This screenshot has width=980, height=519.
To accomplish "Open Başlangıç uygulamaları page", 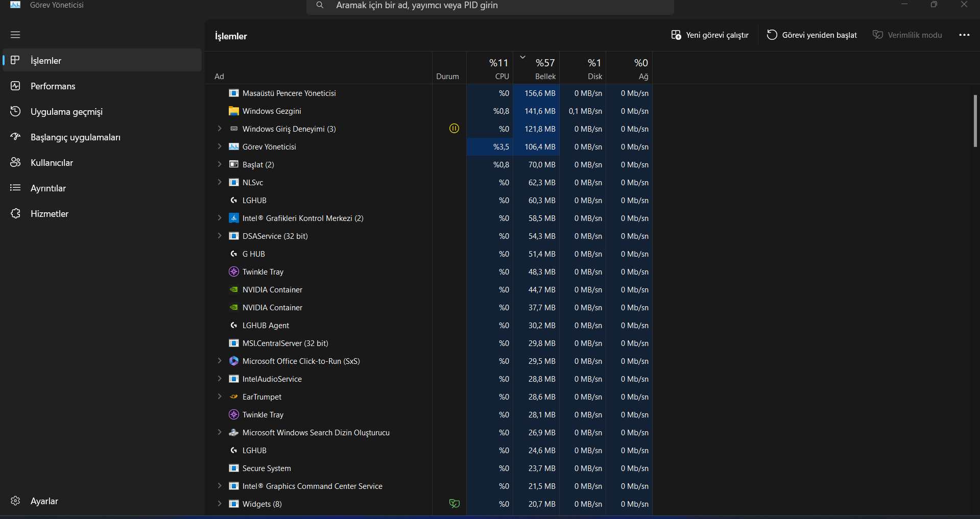I will click(x=102, y=137).
